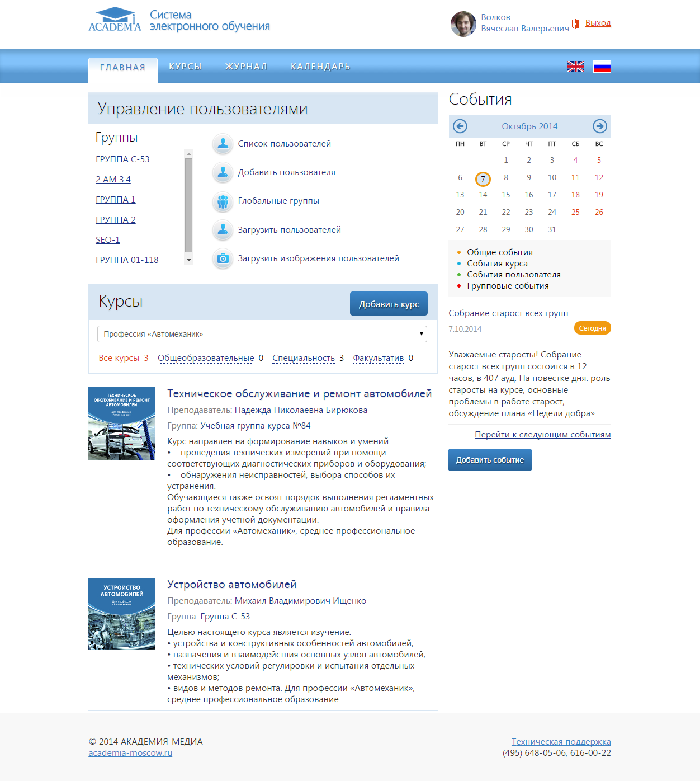Screen dimensions: 700x781
Task: Open the Устройство автомобилей course thumbnail
Action: click(x=122, y=614)
